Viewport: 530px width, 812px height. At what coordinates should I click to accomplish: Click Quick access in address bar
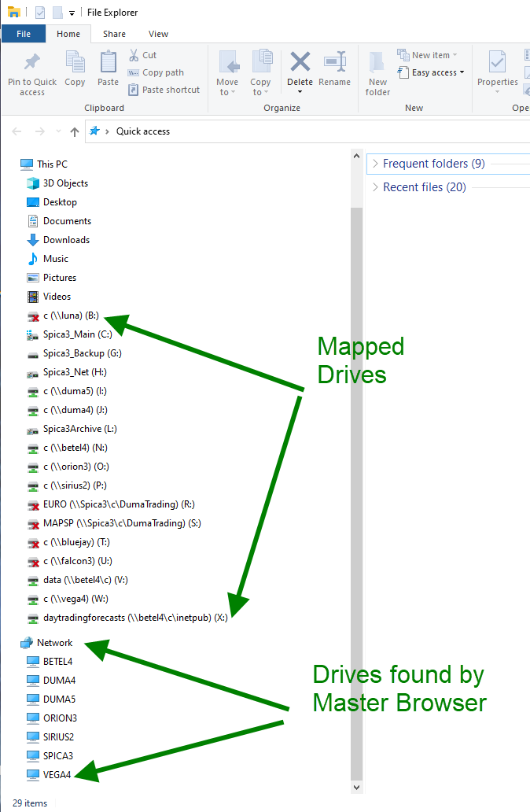(143, 131)
